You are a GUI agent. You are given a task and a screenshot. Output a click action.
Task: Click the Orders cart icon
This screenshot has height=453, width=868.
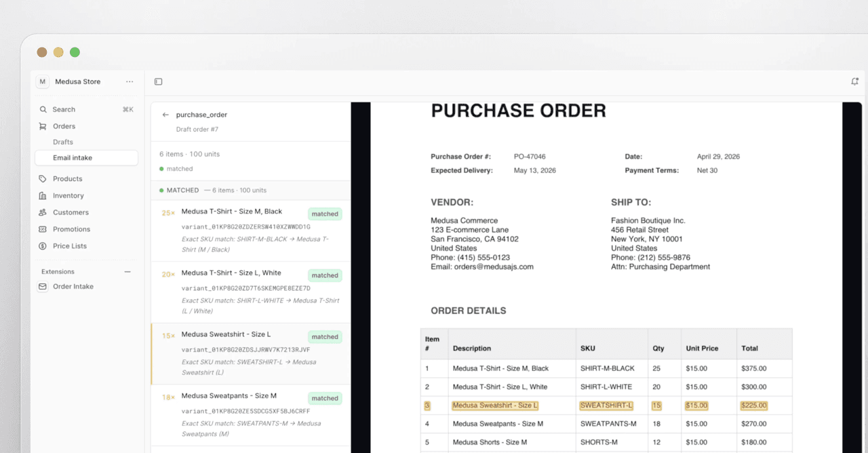43,126
